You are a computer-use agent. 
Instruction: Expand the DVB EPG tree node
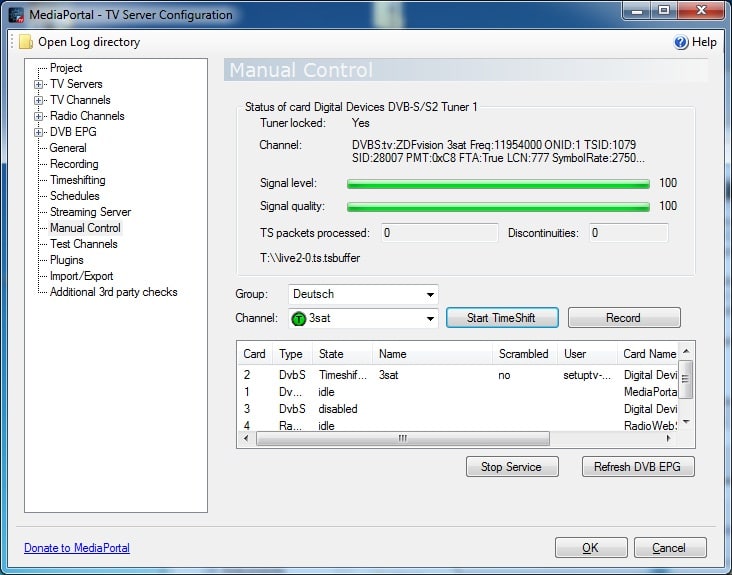tap(38, 133)
